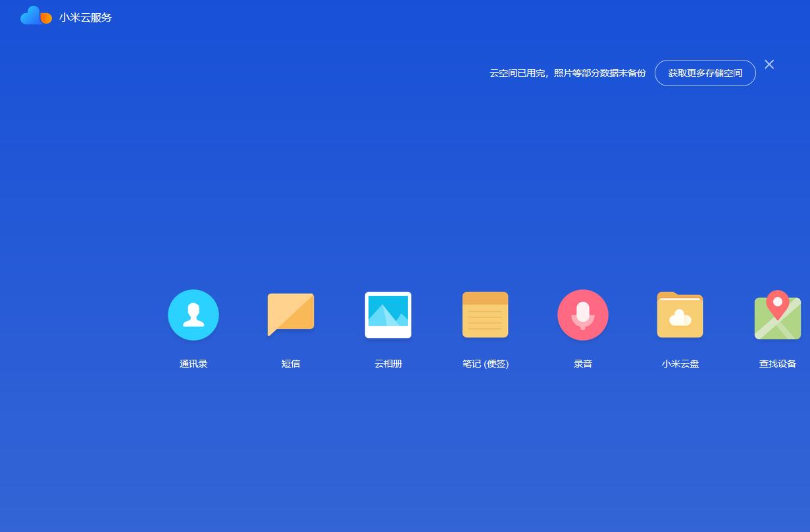The width and height of the screenshot is (810, 532).
Task: Dismiss the storage-full notice with the X
Action: pos(769,64)
